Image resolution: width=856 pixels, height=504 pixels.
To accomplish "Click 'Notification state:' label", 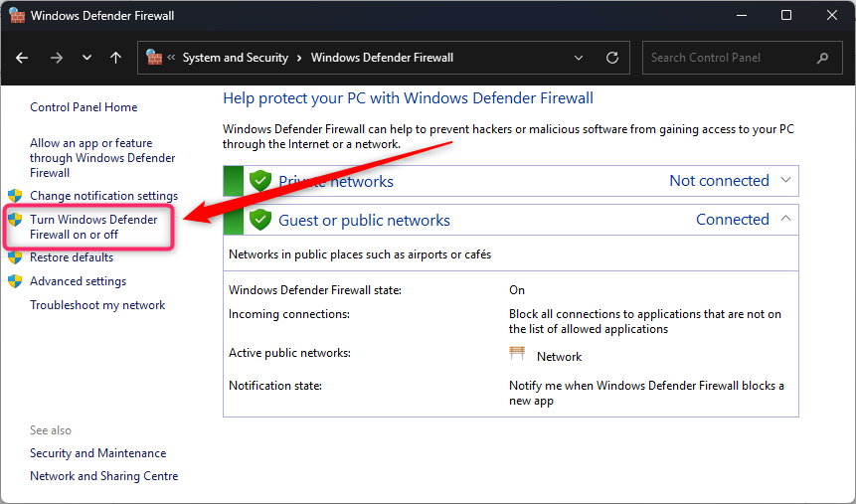I will [275, 386].
